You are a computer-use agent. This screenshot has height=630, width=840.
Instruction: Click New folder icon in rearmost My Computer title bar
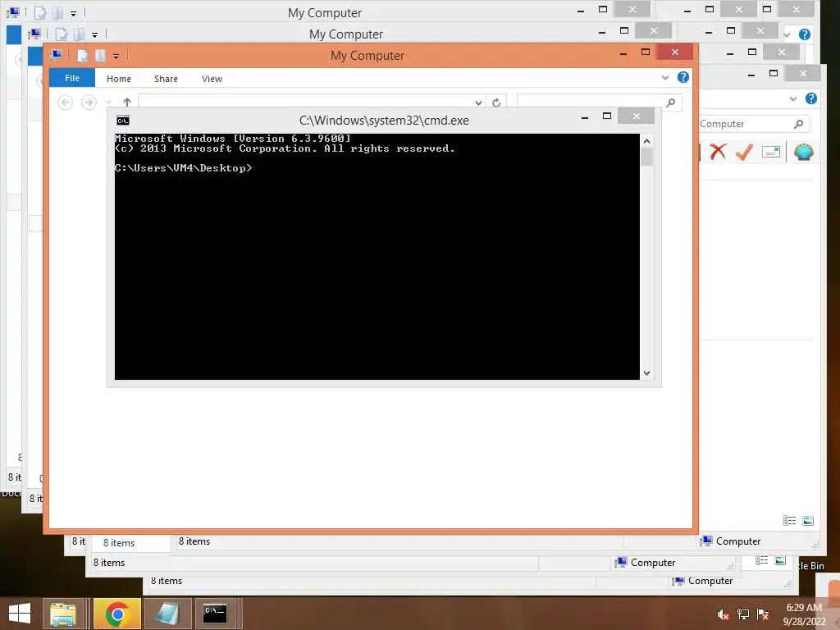tap(58, 13)
